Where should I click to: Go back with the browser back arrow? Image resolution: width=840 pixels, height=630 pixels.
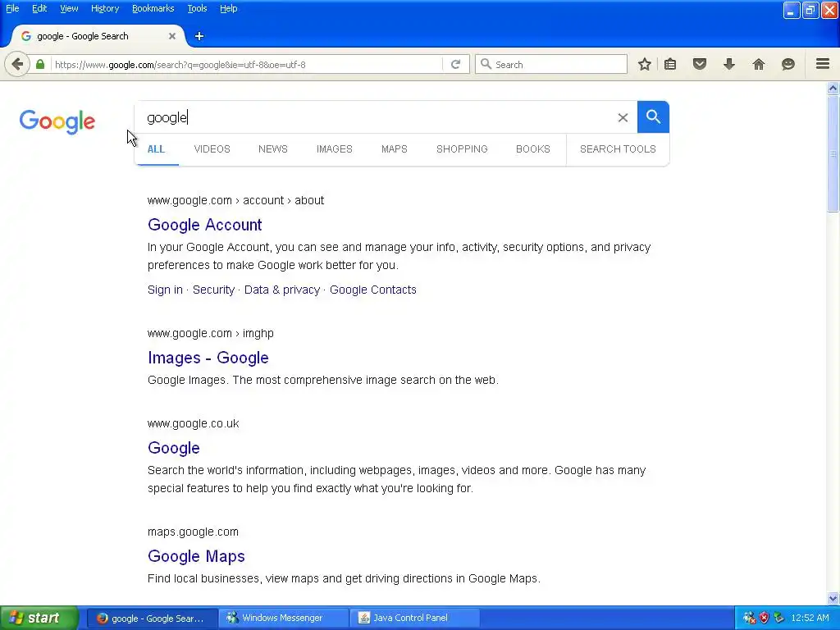tap(17, 65)
